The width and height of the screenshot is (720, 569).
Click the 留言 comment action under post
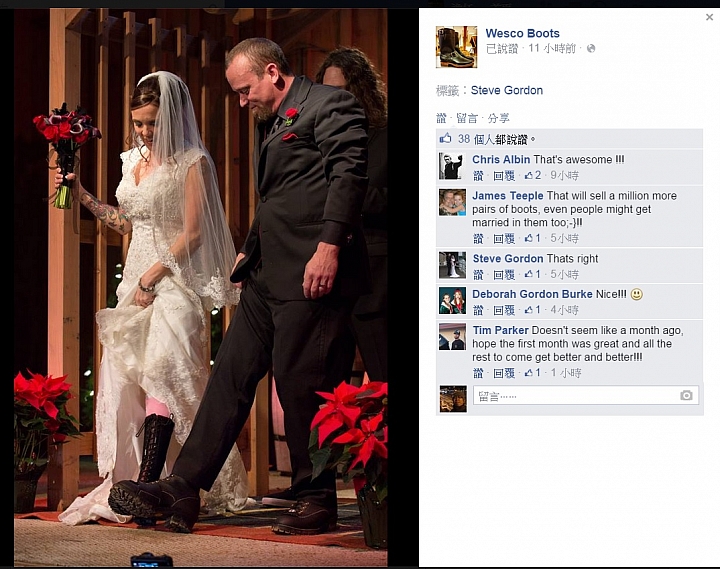[x=467, y=118]
